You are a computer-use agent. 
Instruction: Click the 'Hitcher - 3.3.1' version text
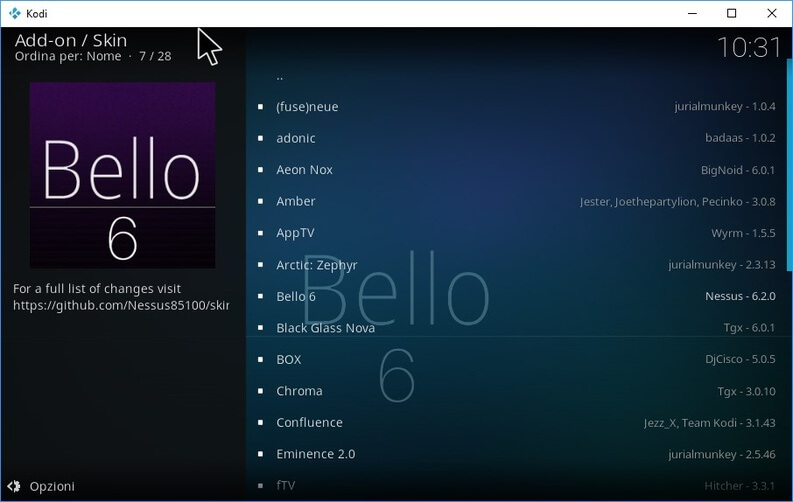click(739, 486)
